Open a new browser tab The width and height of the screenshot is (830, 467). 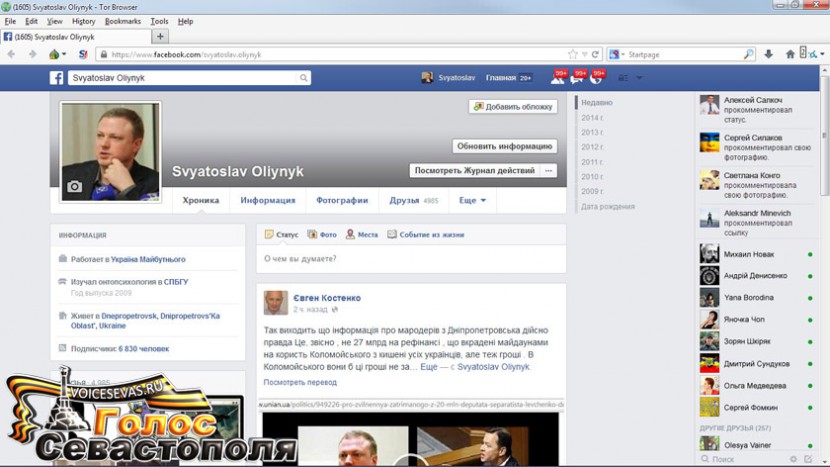click(160, 37)
